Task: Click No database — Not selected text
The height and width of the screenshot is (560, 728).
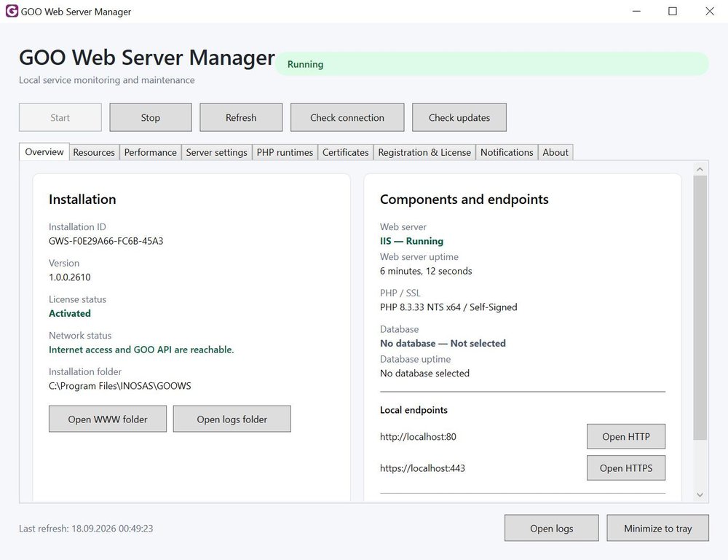Action: tap(443, 343)
